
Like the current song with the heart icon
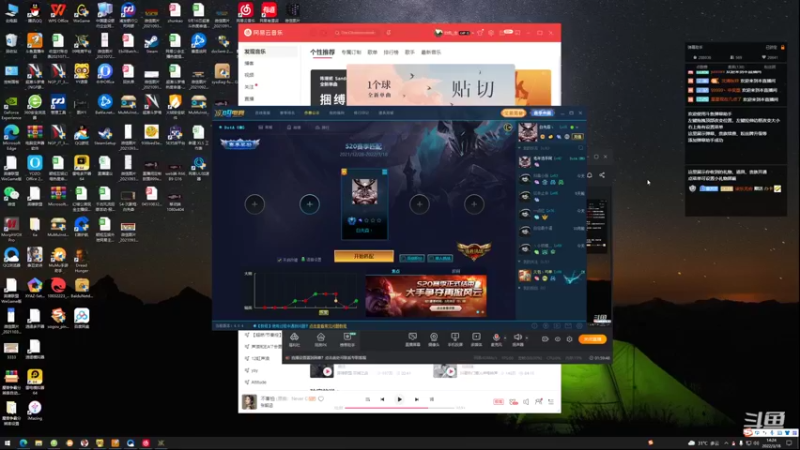pyautogui.click(x=321, y=399)
